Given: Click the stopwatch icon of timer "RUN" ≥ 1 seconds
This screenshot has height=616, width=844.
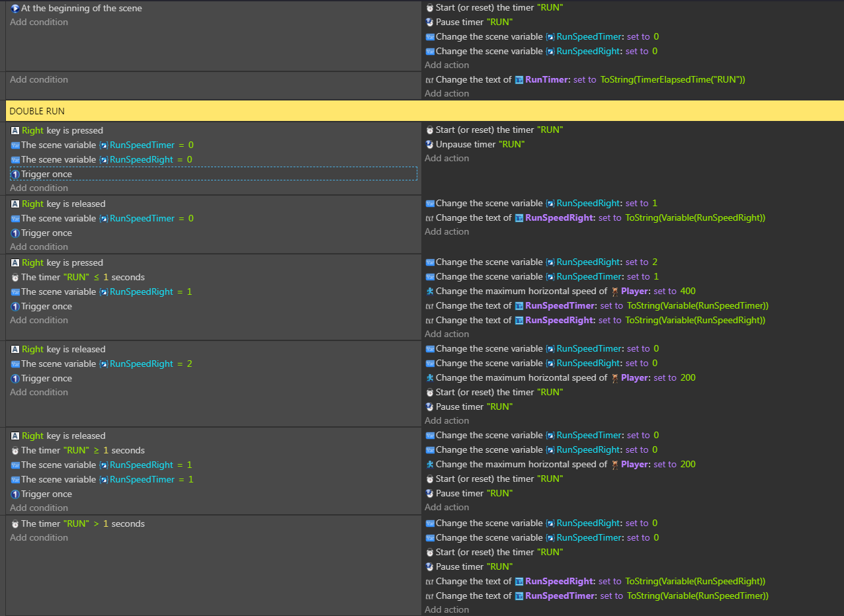Looking at the screenshot, I should (15, 450).
